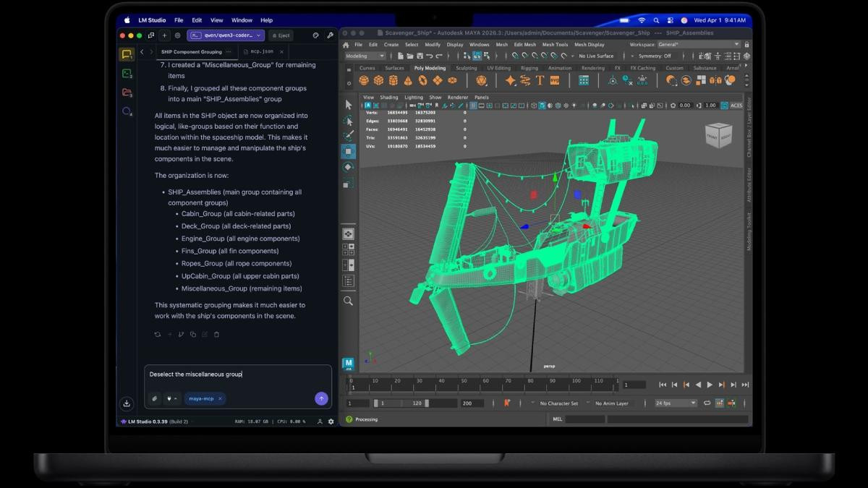
Task: Toggle the workspace lock icon in Maya
Action: click(746, 44)
